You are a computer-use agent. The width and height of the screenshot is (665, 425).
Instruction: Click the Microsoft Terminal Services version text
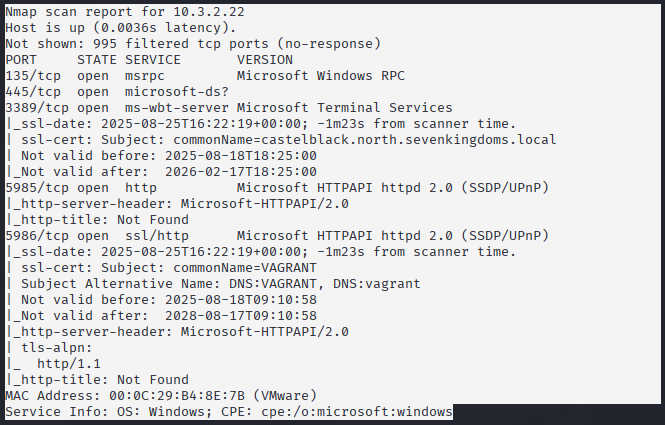coord(345,108)
